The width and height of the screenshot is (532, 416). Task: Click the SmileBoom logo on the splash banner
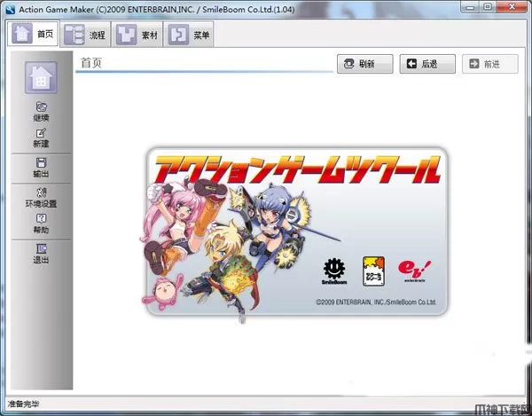point(334,271)
